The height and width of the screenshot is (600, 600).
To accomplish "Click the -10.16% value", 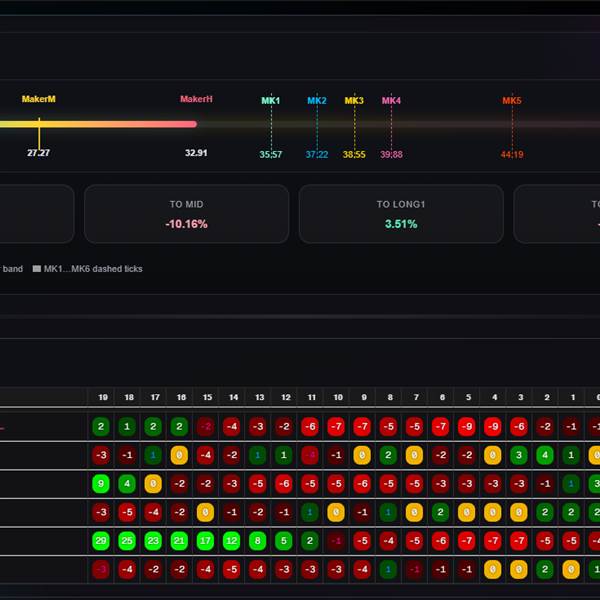I will [186, 224].
